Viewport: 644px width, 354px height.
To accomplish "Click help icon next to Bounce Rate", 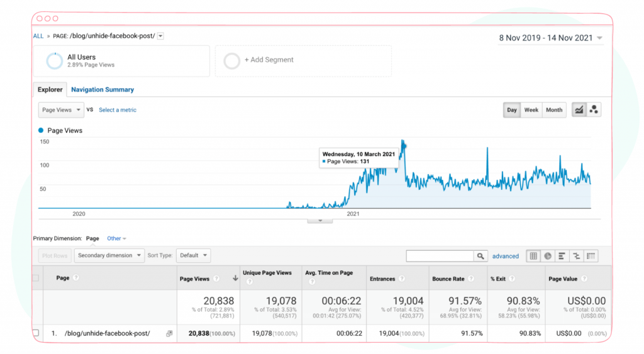I will click(470, 279).
